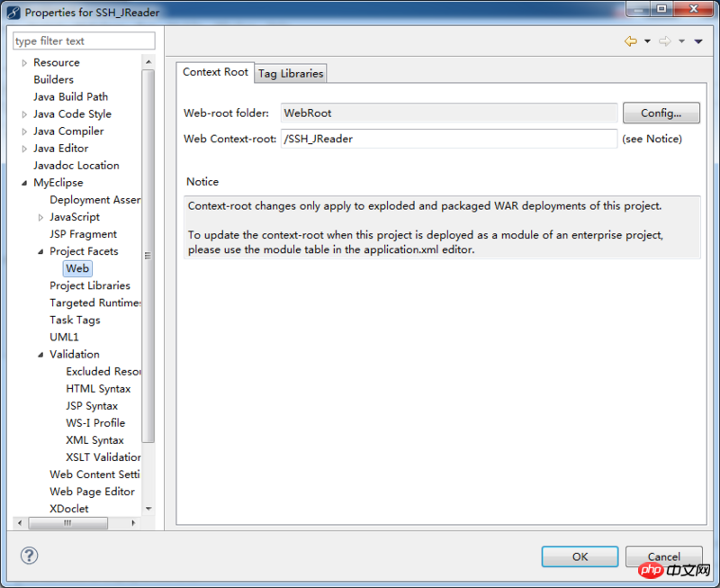The image size is (720, 588).
Task: Click the type filter text field
Action: 84,41
